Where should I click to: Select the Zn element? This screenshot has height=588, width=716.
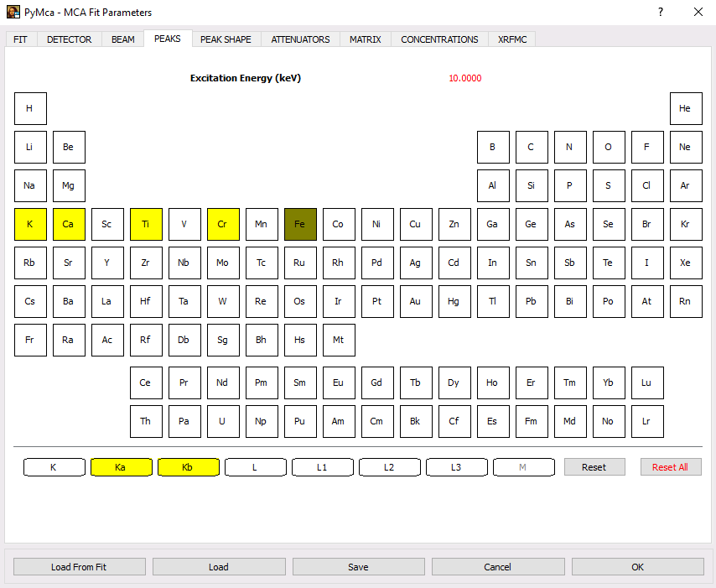click(454, 224)
